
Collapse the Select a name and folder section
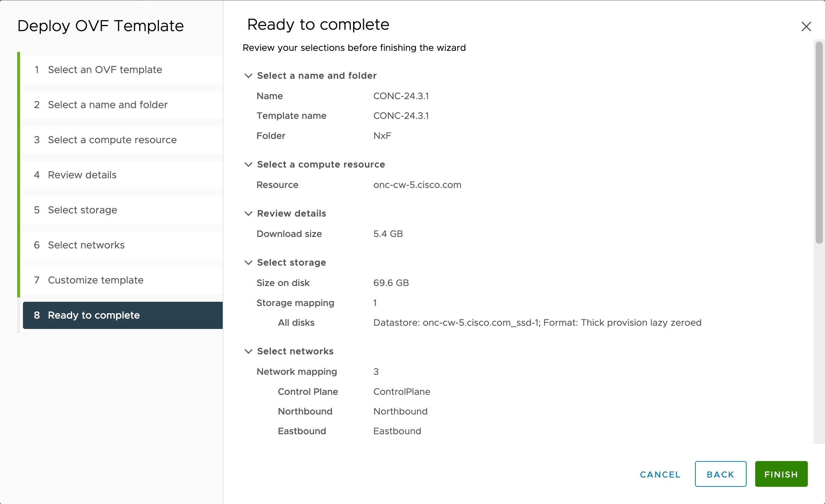[x=248, y=76]
